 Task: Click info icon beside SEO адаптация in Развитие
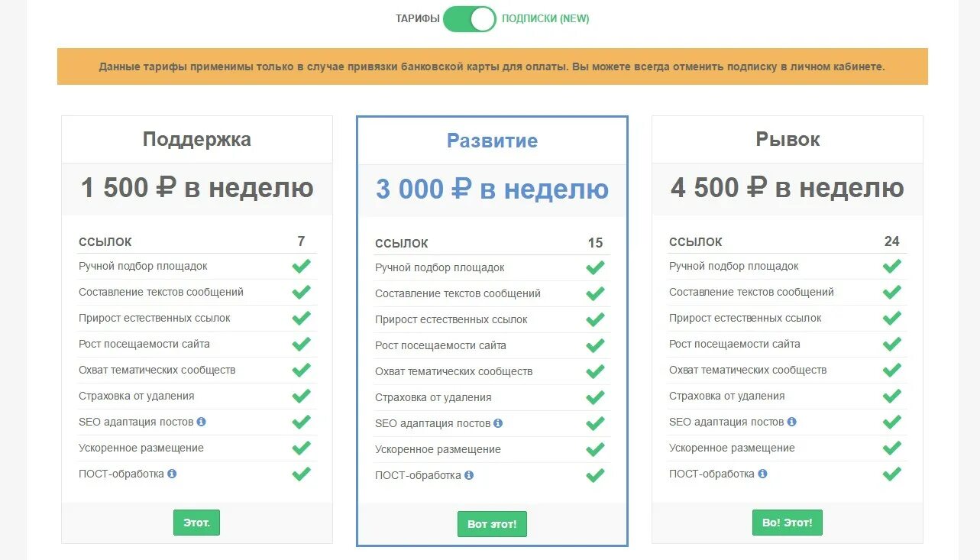[498, 423]
